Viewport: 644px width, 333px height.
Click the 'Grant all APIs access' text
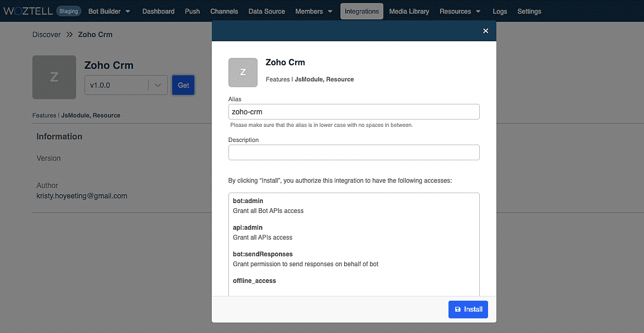coord(262,237)
